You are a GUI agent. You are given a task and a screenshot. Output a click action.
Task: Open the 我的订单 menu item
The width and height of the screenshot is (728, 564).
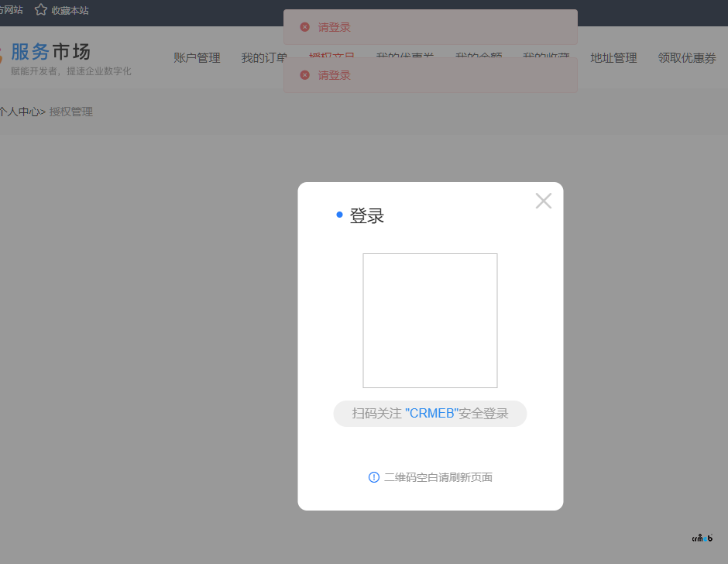tap(264, 58)
